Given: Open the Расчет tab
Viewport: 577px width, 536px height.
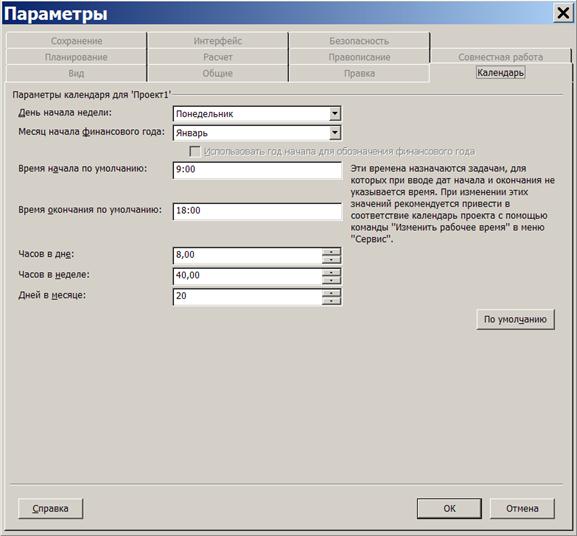Looking at the screenshot, I should [217, 57].
